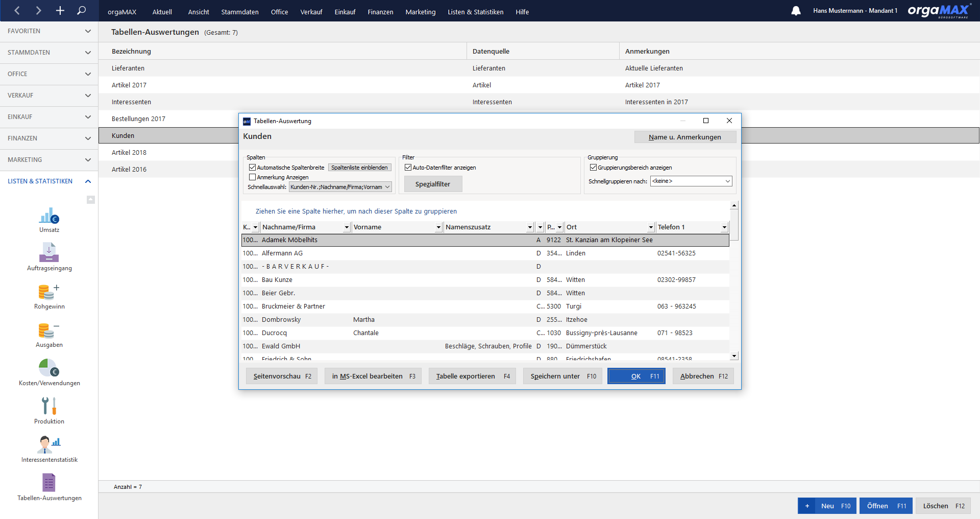Open the Kosten/Verwendungen pie chart icon
The image size is (980, 519).
(x=49, y=368)
